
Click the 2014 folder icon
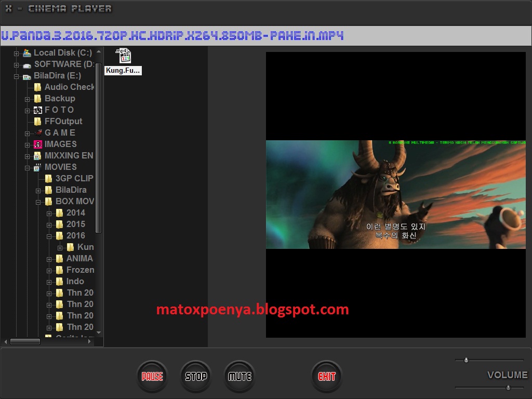coord(59,212)
